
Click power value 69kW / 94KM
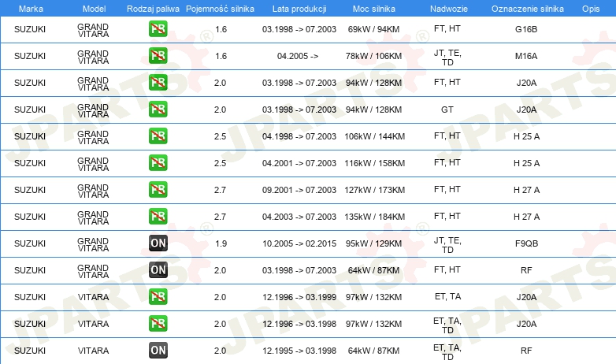373,29
